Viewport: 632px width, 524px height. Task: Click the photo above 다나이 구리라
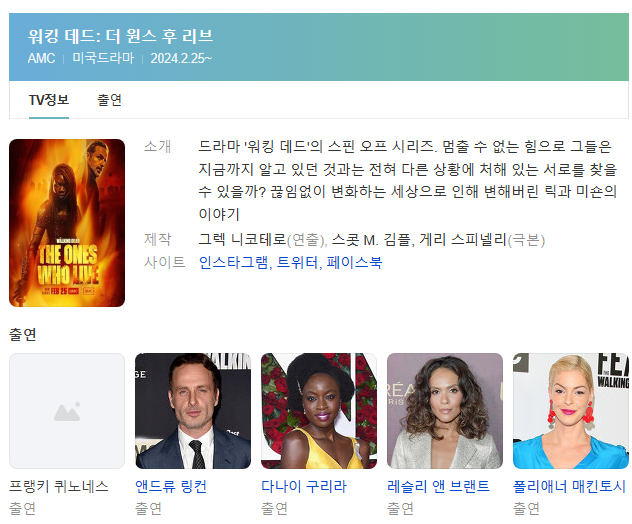point(319,411)
